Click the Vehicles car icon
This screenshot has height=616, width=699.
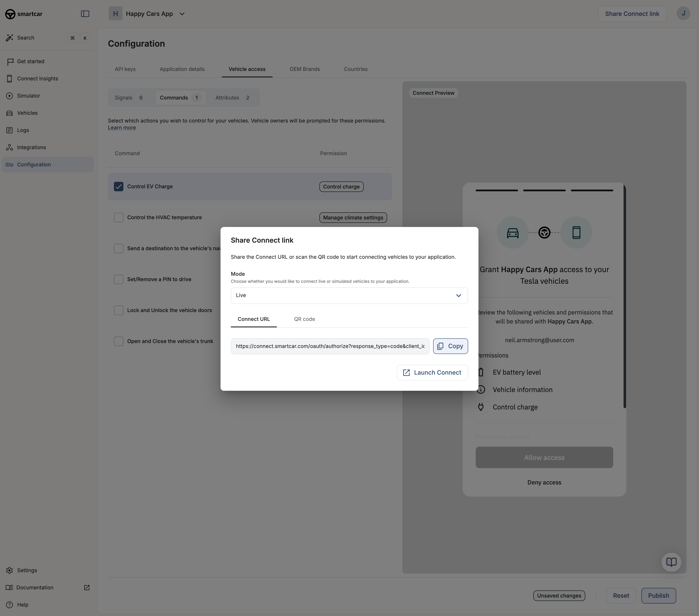[x=10, y=113]
